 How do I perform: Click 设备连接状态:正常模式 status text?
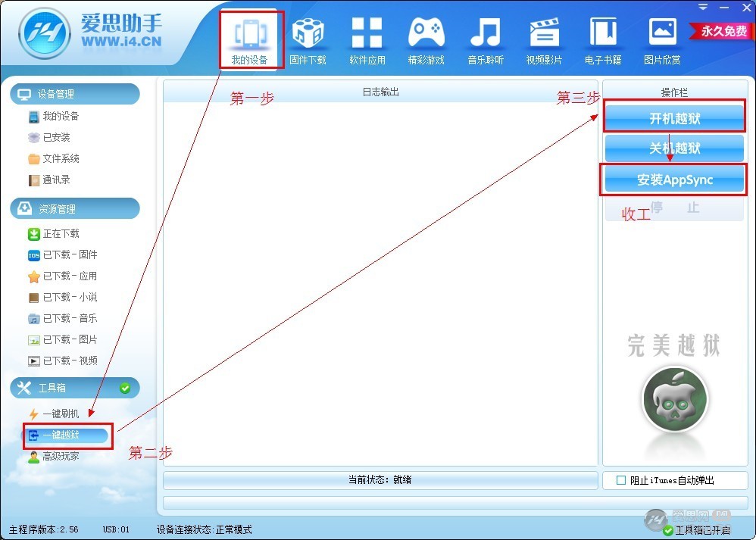(205, 529)
